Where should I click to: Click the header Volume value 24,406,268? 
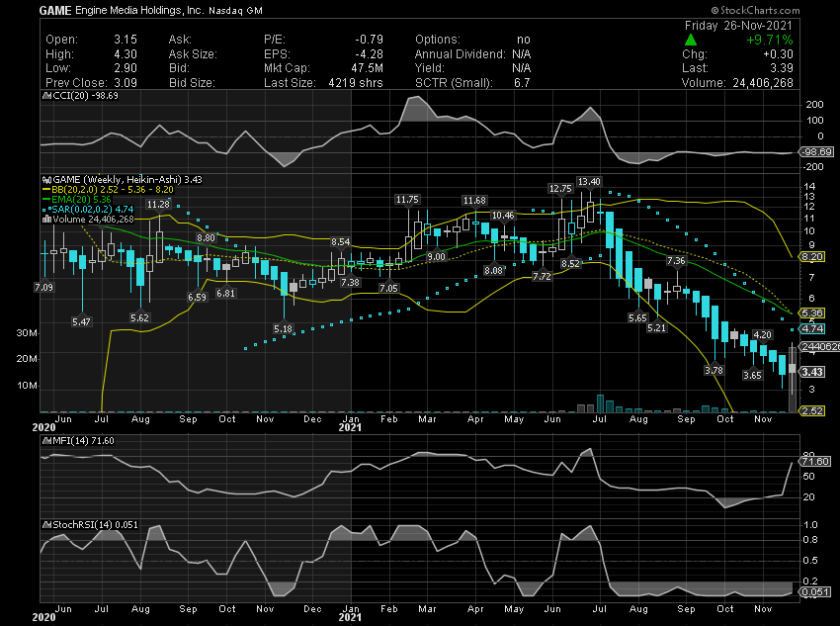click(762, 83)
